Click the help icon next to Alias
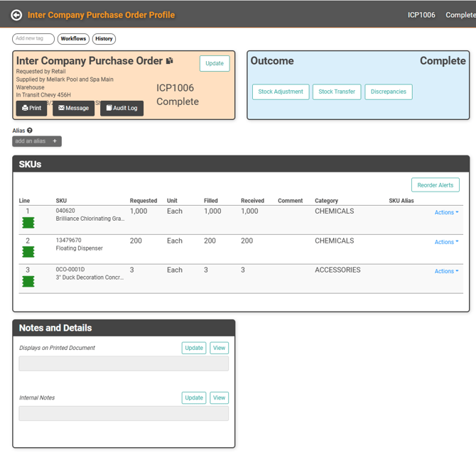 pyautogui.click(x=30, y=131)
